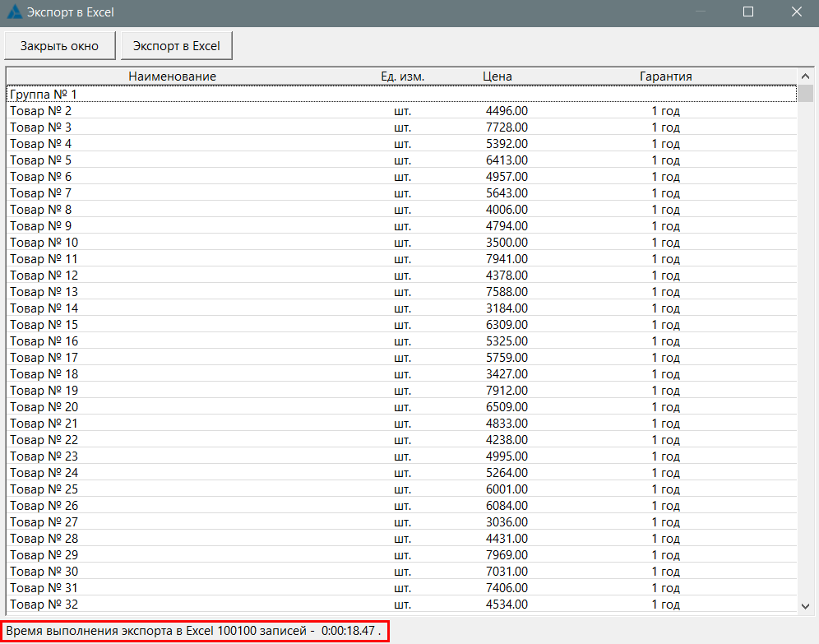
Task: Select the 'Группа № 1' row
Action: 43,95
